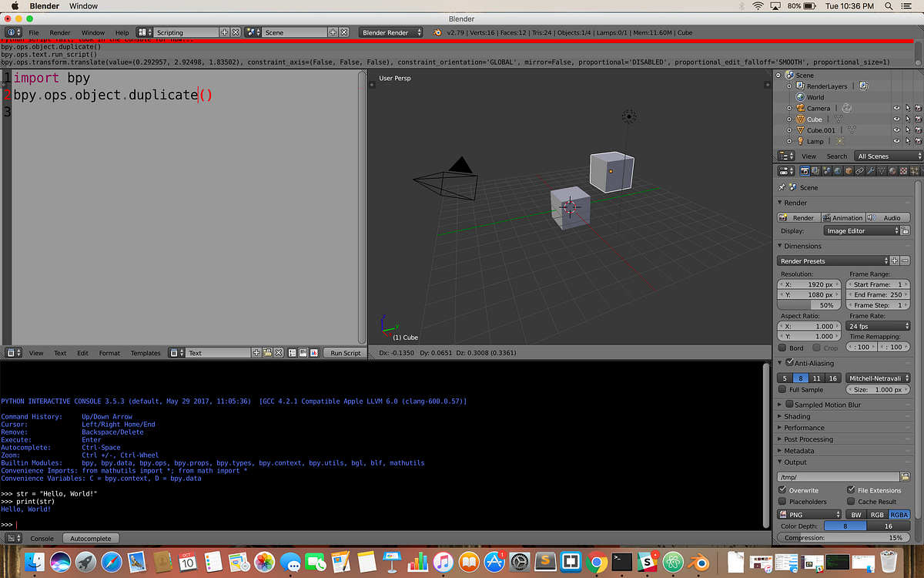Hide the Cube.001 object with its eye icon
Viewport: 924px width, 578px height.
[x=896, y=129]
